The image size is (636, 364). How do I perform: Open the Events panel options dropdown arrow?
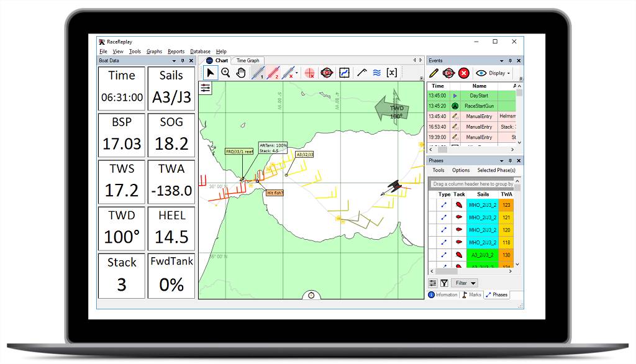tap(502, 61)
